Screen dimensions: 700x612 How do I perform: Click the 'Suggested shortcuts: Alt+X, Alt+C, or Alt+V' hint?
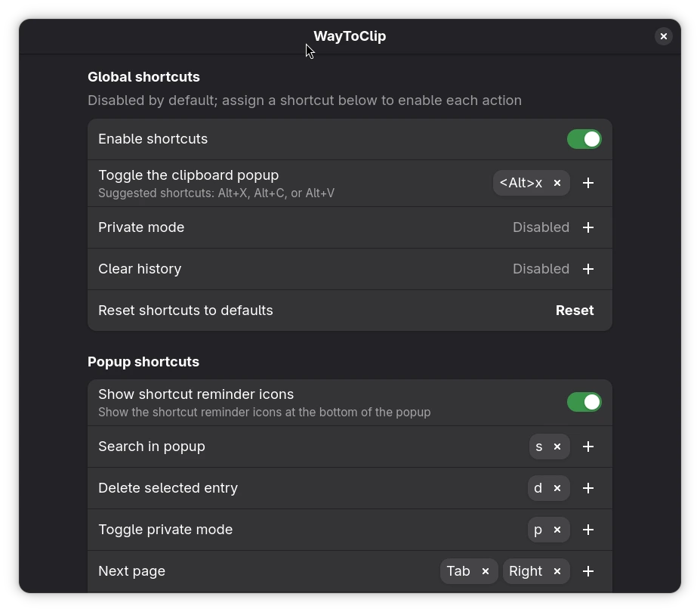(x=216, y=193)
